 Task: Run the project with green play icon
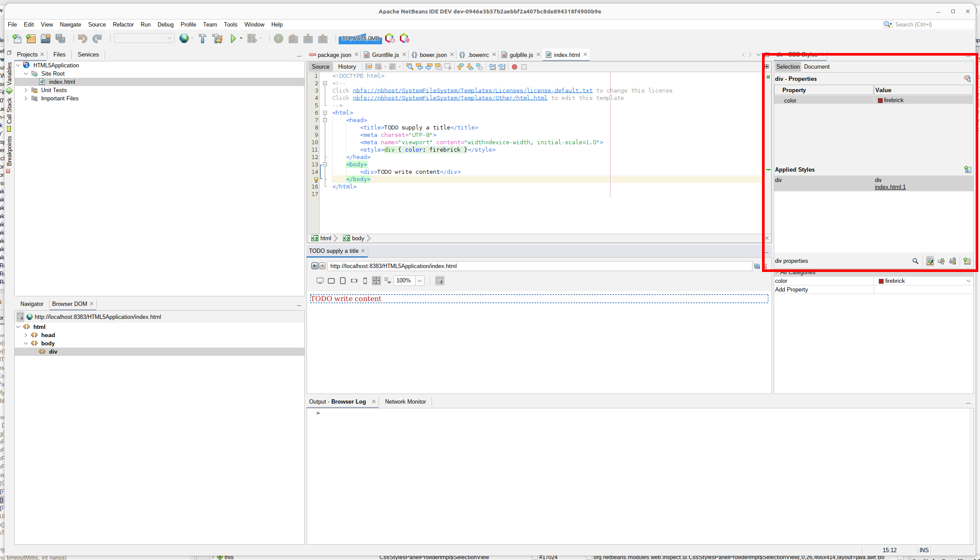click(x=233, y=39)
